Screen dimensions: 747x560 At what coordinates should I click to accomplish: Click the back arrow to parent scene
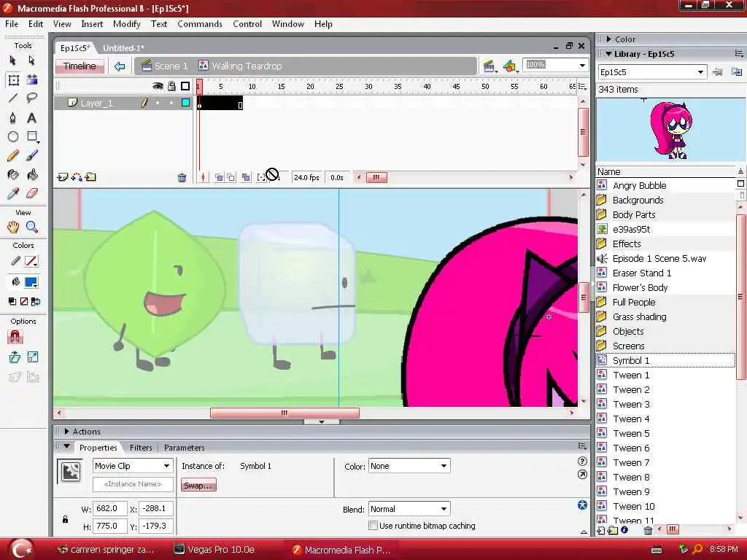(x=120, y=66)
